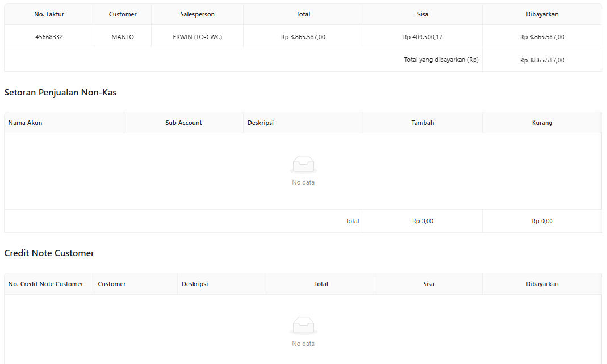
Task: Click the Credit Note Customer section heading
Action: [49, 253]
